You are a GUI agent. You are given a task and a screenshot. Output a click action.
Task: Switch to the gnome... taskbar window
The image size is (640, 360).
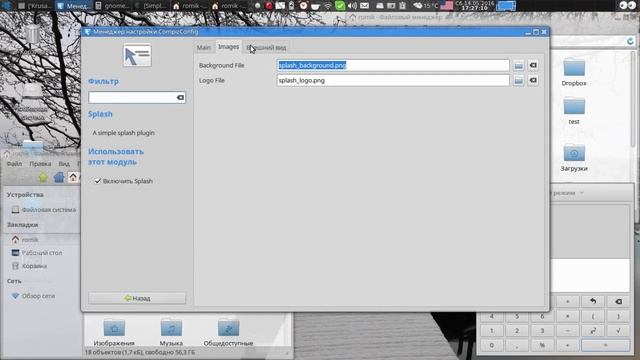[x=113, y=6]
